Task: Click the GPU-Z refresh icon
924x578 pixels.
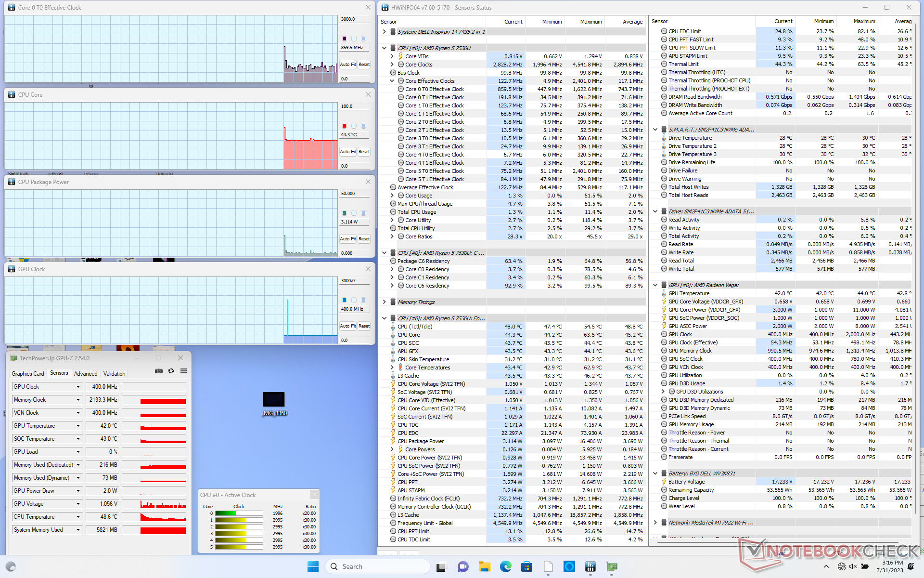Action: (x=171, y=371)
